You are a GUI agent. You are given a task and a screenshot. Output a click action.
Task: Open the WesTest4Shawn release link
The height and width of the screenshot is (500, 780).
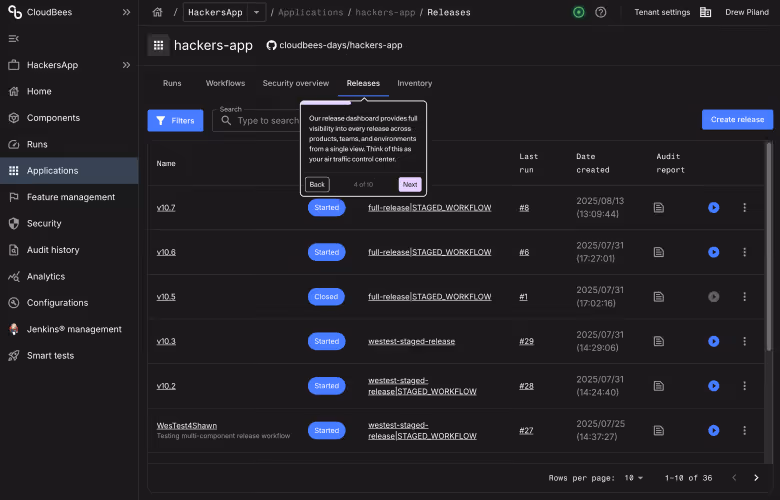187,425
